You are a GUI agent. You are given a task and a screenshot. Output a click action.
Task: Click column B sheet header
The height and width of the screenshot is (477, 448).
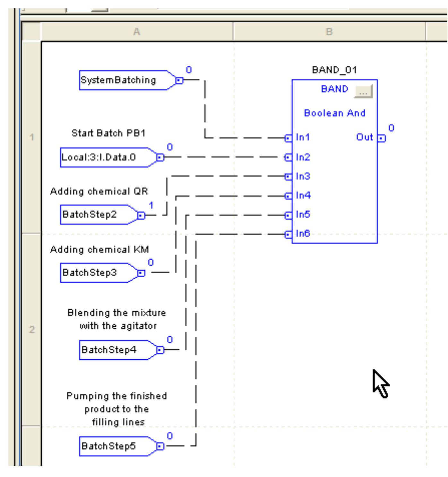(x=329, y=32)
